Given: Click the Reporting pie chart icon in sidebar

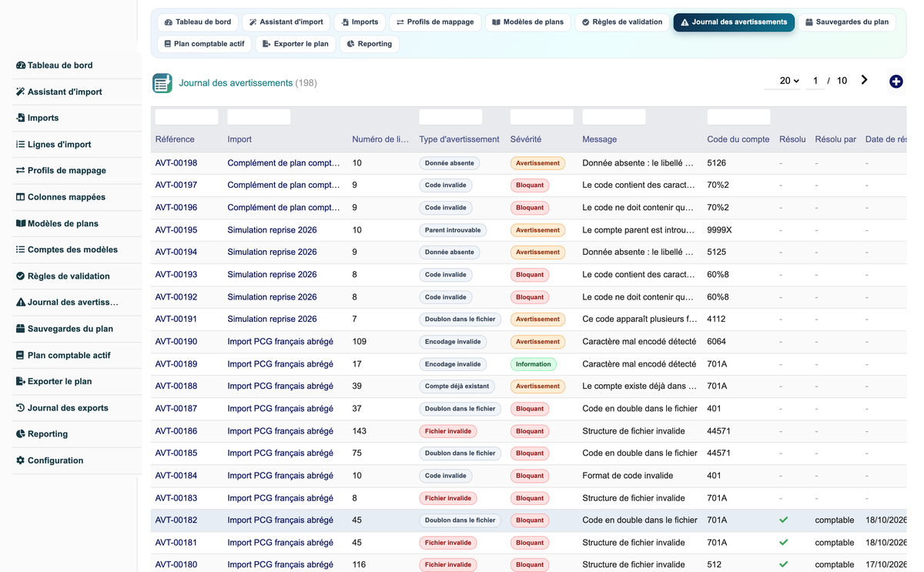Looking at the screenshot, I should pyautogui.click(x=21, y=433).
